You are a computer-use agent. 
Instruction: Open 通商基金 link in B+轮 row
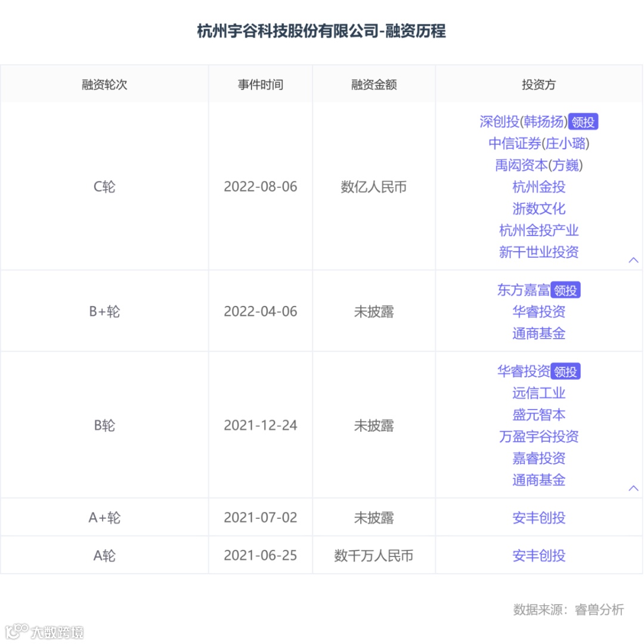539,333
